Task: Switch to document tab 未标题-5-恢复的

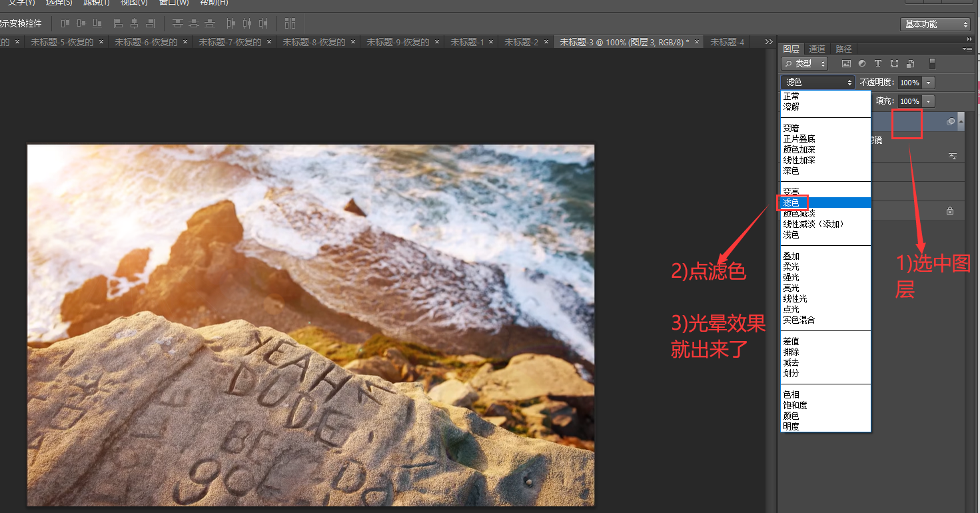Action: point(67,42)
